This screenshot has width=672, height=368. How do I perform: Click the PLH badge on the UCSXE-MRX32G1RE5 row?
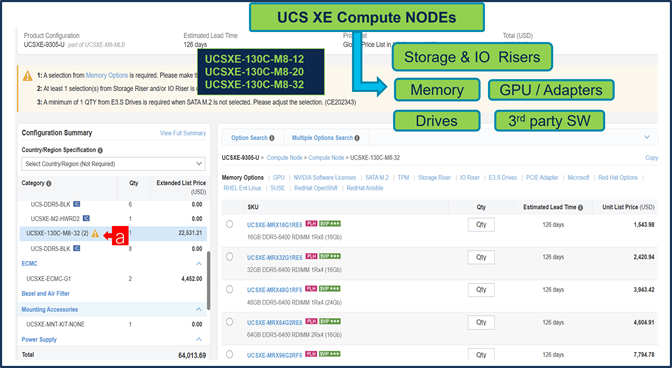311,257
